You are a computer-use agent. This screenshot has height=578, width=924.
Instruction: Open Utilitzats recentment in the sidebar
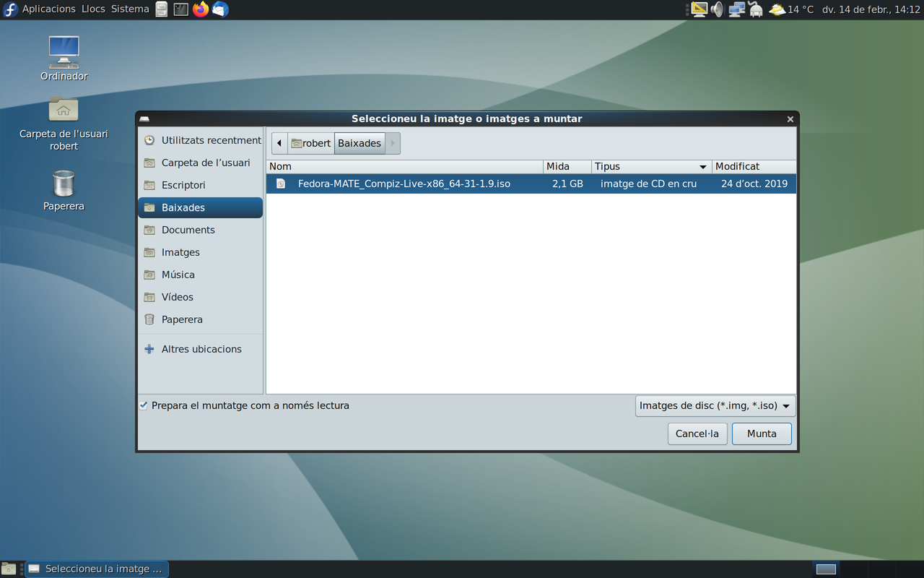pos(200,140)
